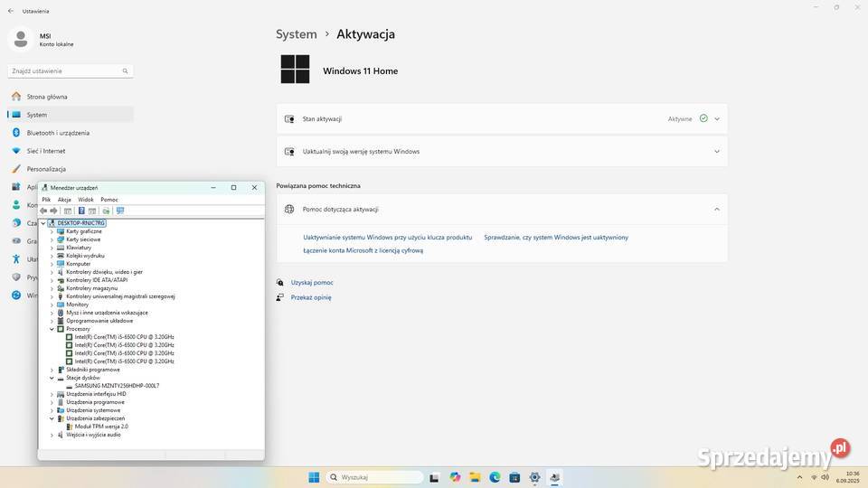
Task: Select Wejścia i wyjścia audio category
Action: [93, 435]
